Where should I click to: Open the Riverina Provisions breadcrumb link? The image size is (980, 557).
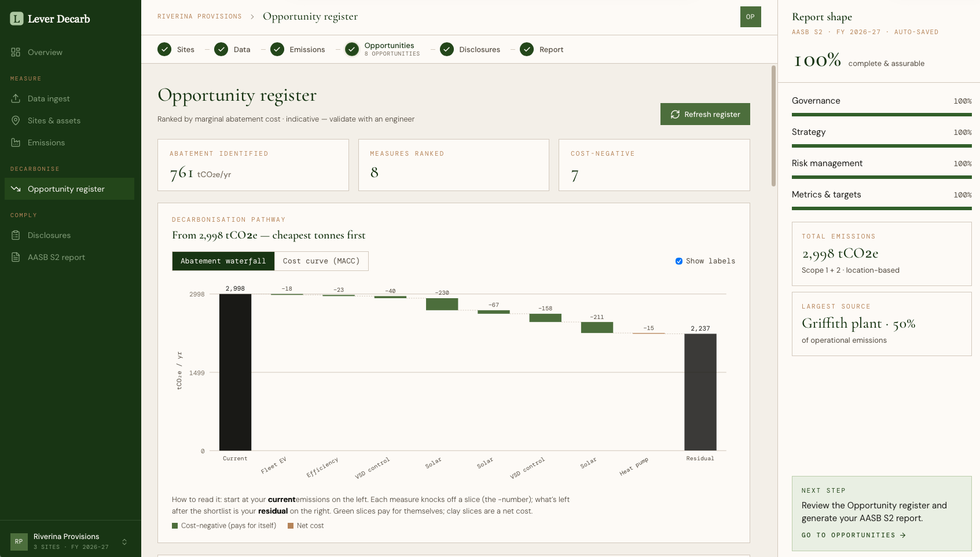coord(200,17)
